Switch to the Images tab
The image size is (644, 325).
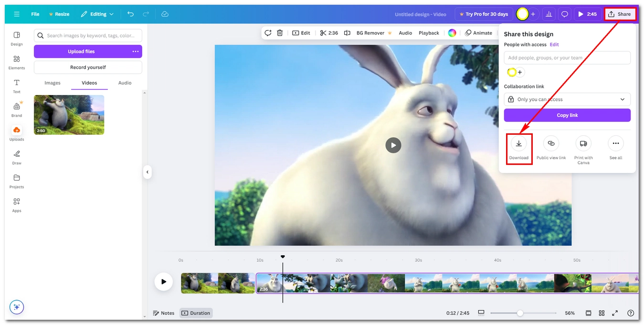pyautogui.click(x=53, y=83)
